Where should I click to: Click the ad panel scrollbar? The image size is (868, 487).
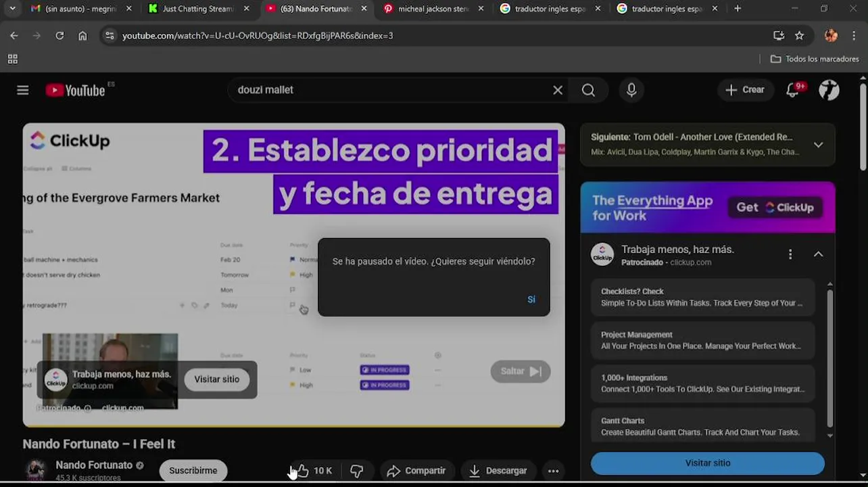pos(830,358)
